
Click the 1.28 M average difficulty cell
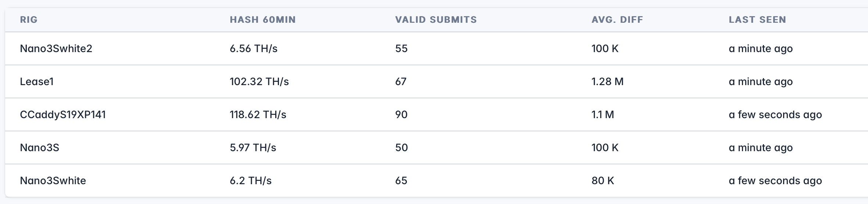point(607,82)
